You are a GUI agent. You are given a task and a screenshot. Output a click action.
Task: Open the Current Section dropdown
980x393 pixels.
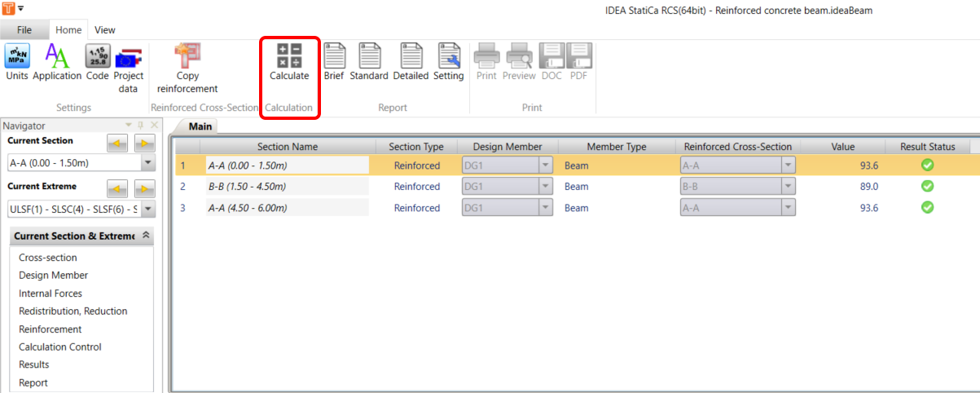pos(147,163)
